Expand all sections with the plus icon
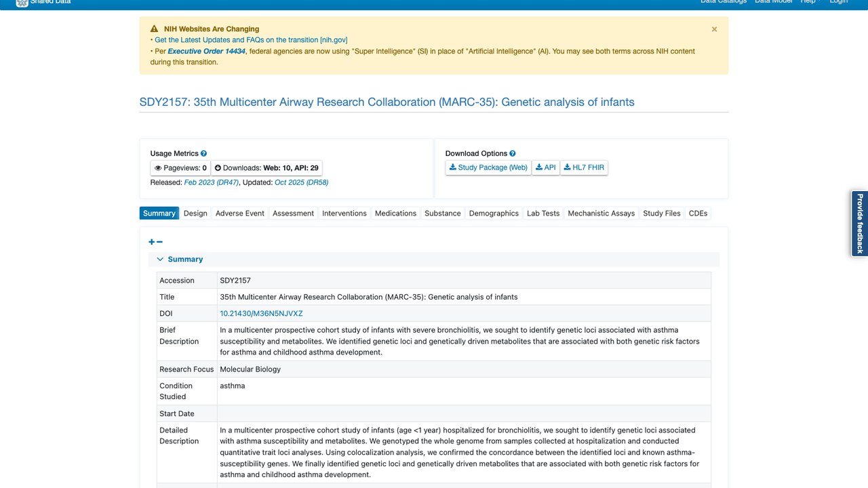The height and width of the screenshot is (488, 868). pos(152,242)
